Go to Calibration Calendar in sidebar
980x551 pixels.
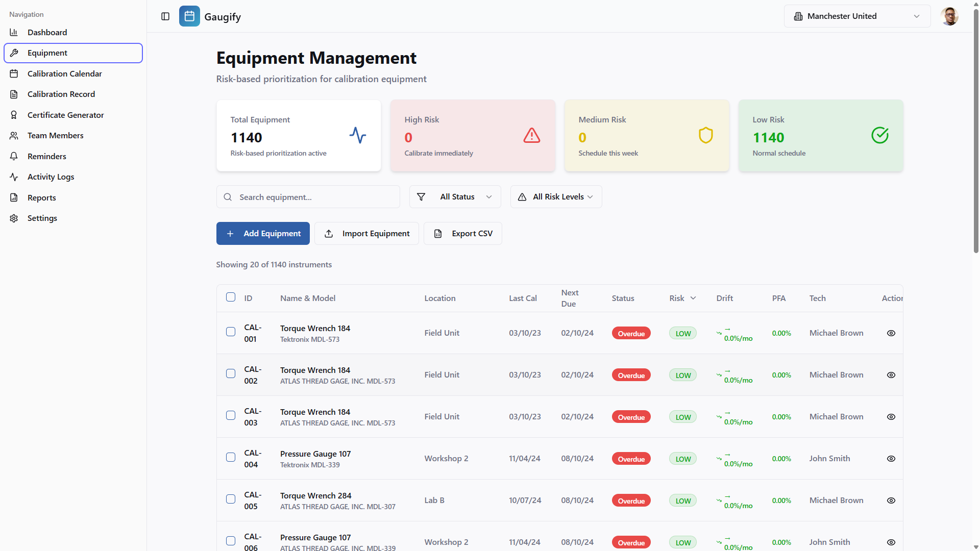pos(65,74)
